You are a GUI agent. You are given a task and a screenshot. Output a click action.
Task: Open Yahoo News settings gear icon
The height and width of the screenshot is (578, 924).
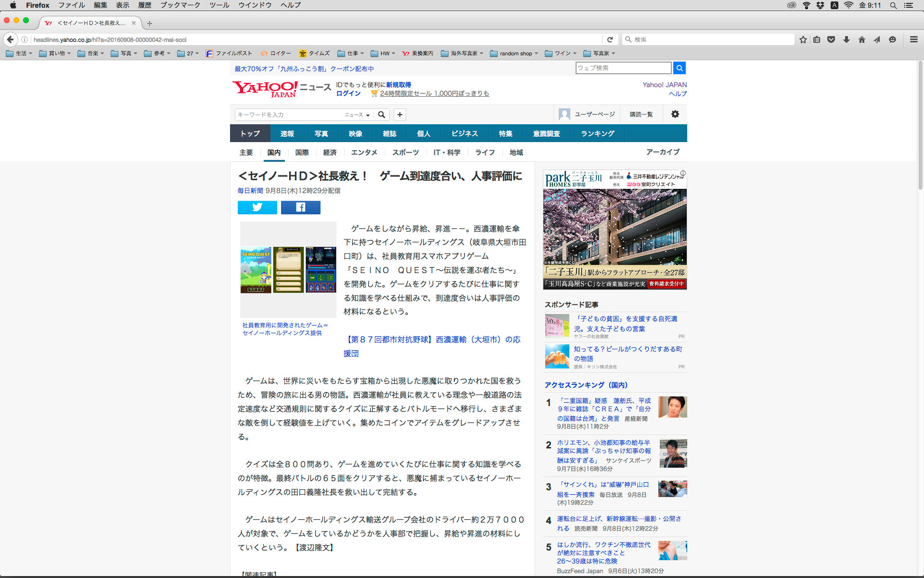(675, 114)
